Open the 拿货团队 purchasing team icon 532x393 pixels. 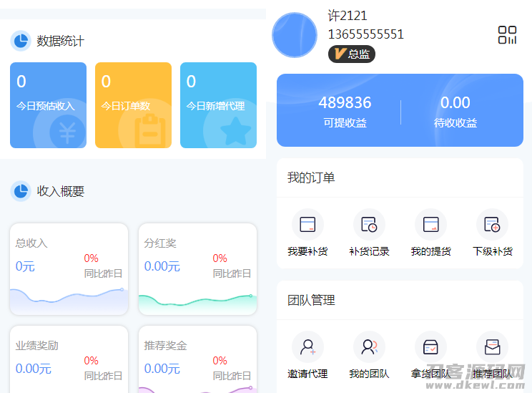(x=430, y=347)
